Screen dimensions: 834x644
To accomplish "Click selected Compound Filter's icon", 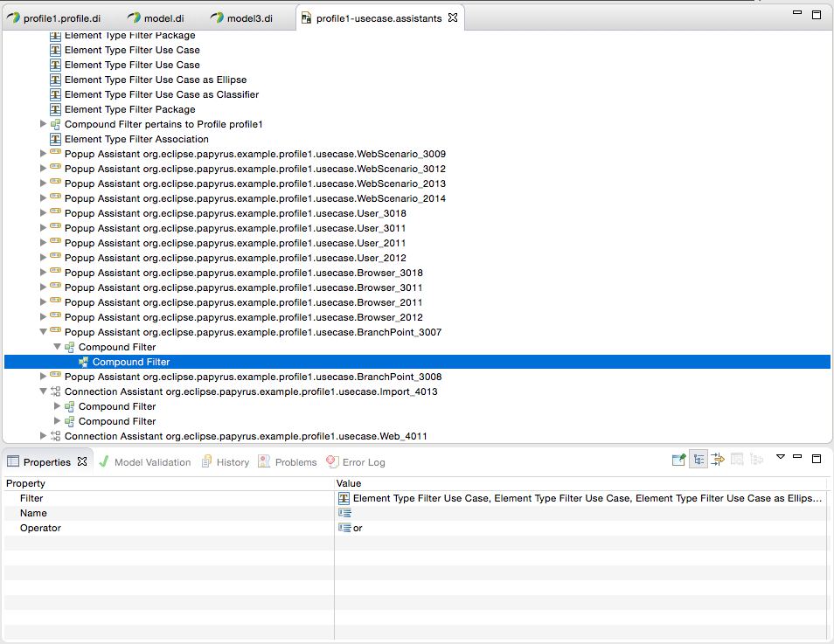I will (84, 362).
